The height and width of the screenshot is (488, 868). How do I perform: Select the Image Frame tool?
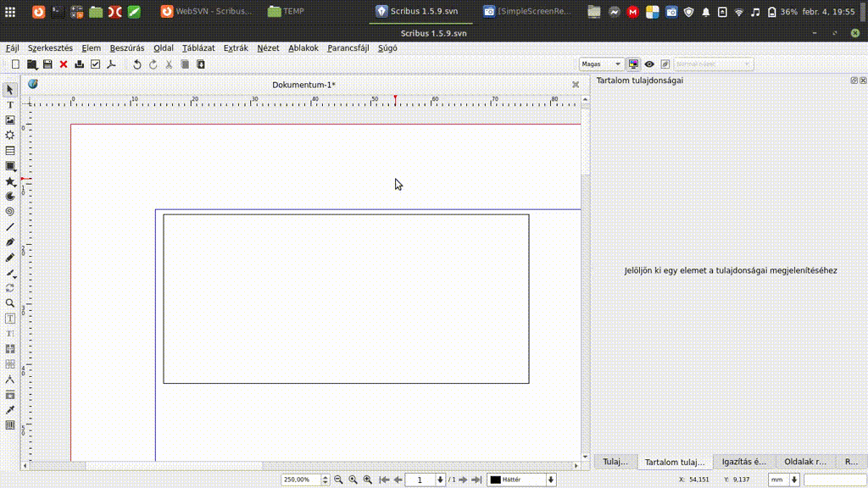coord(10,120)
